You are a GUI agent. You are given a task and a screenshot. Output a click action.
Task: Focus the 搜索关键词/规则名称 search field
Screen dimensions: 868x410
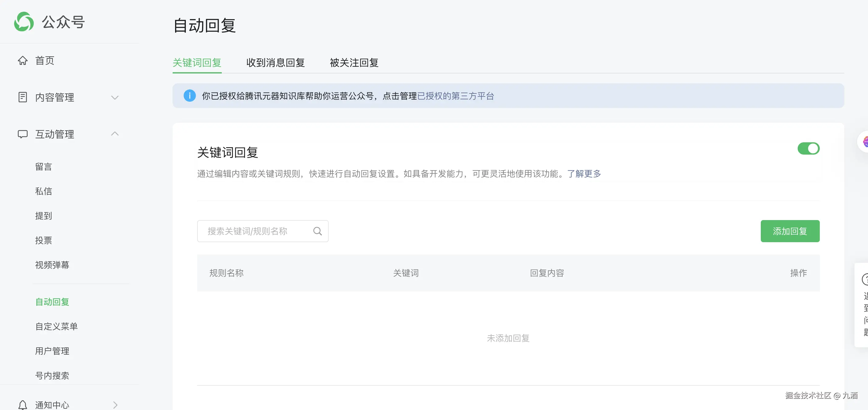click(263, 231)
